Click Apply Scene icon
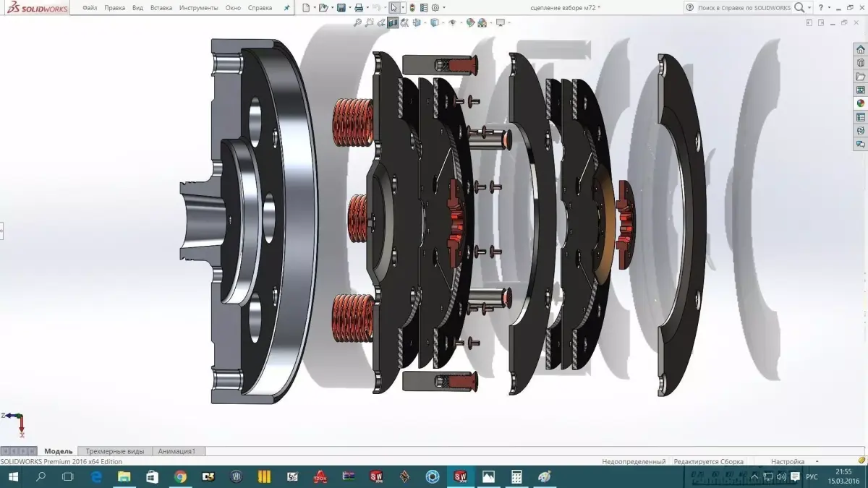The height and width of the screenshot is (488, 868). (x=482, y=23)
